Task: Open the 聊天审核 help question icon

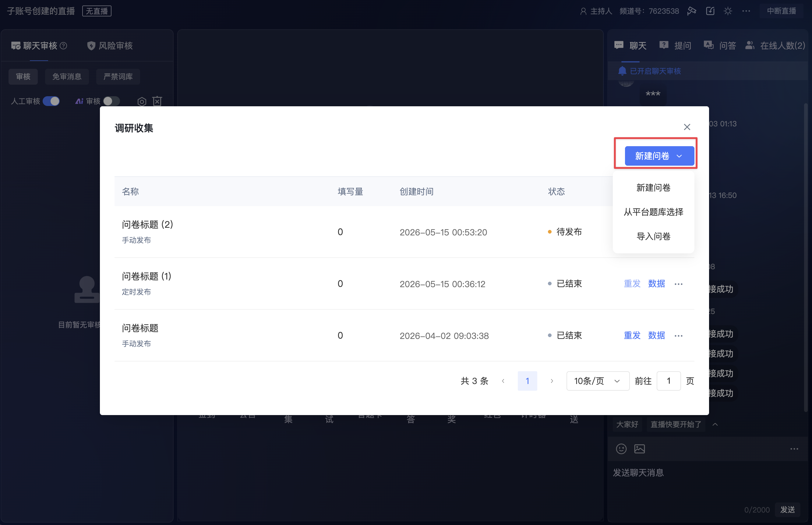Action: (x=63, y=46)
